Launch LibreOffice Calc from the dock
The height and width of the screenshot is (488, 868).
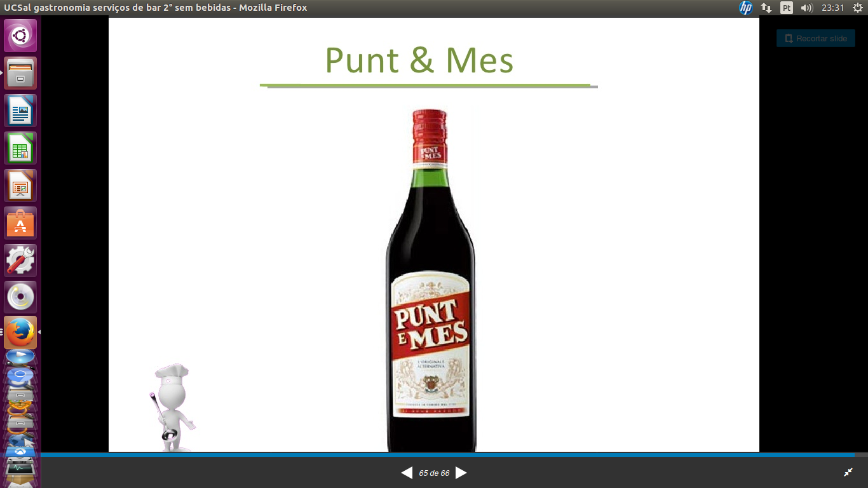click(x=20, y=148)
